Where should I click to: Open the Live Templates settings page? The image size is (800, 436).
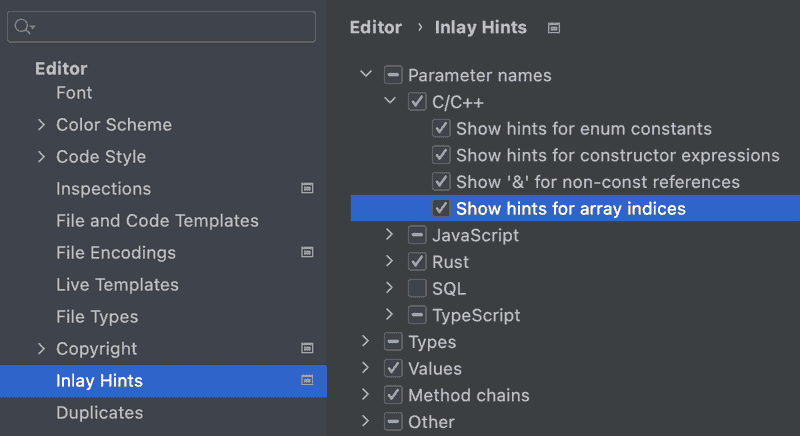point(117,285)
